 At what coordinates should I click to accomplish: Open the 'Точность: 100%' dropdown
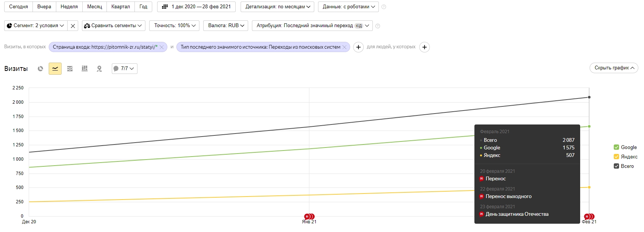coord(175,26)
